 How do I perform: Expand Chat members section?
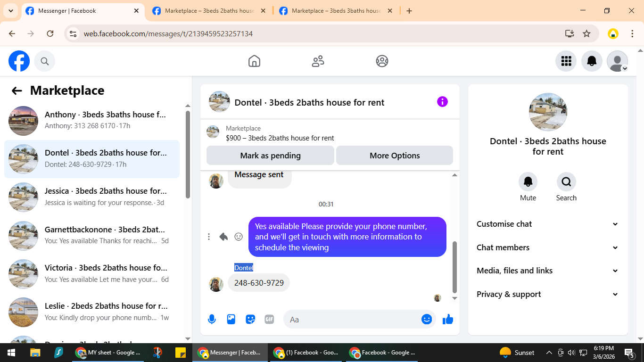[x=548, y=247]
